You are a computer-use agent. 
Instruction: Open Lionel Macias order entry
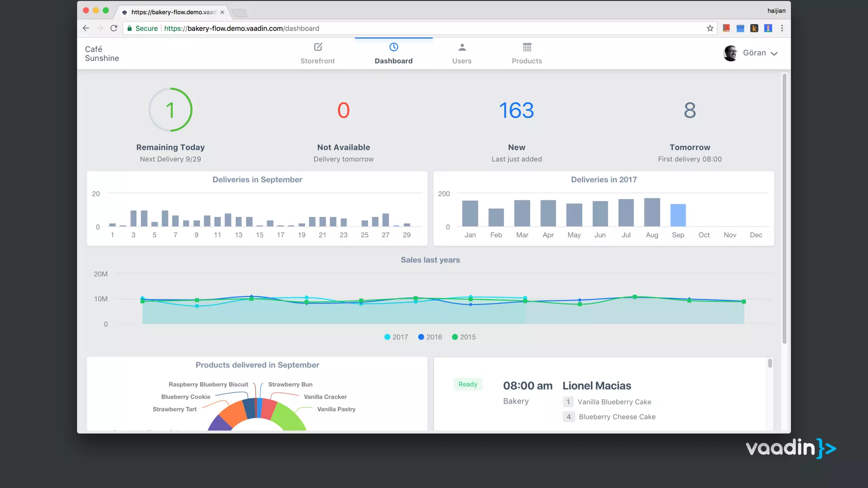point(596,386)
